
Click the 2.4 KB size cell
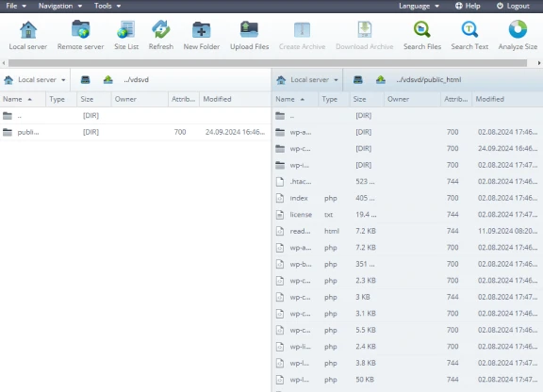pos(366,346)
